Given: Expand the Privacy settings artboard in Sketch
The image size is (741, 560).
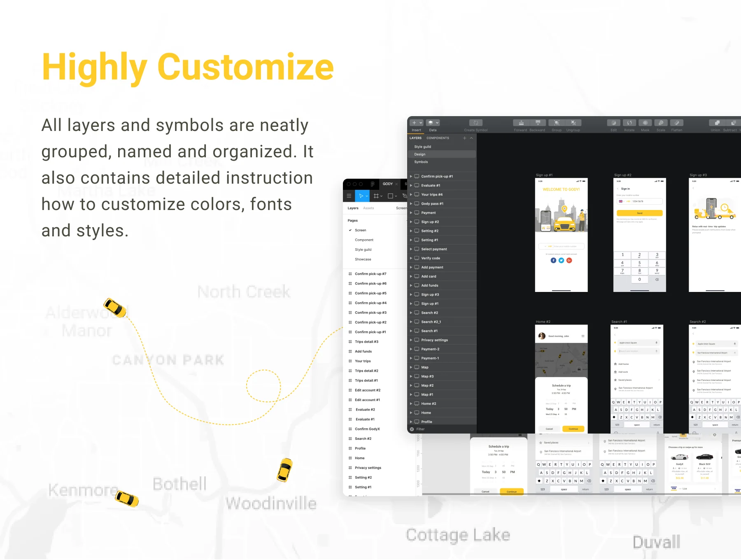Looking at the screenshot, I should pyautogui.click(x=411, y=340).
